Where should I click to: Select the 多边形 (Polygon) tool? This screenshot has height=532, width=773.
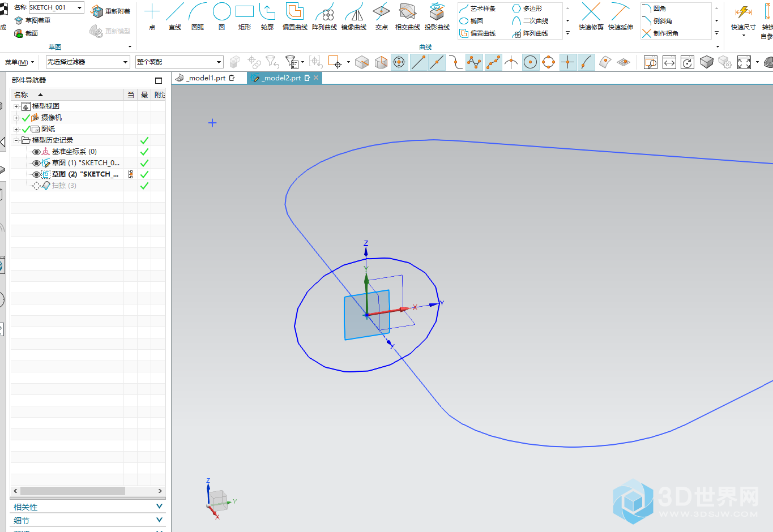(527, 8)
